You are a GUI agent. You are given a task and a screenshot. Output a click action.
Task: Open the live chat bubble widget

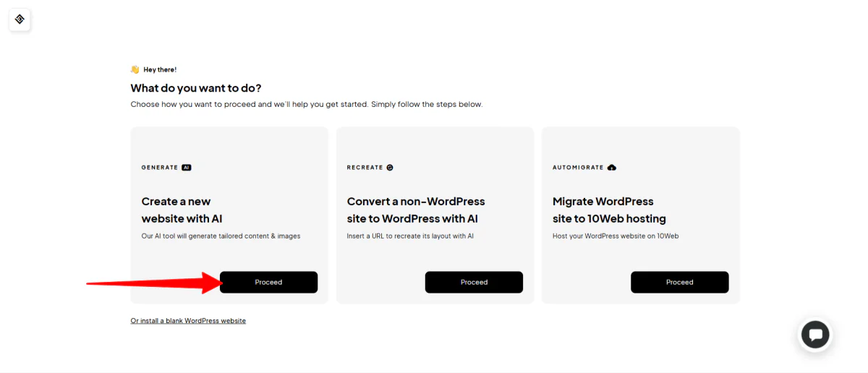[815, 335]
